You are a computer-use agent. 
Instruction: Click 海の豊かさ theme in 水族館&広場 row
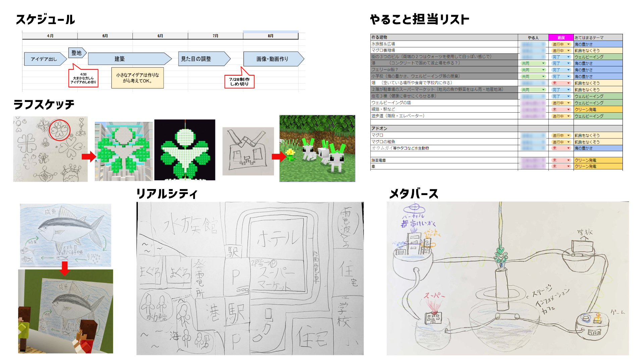[598, 44]
